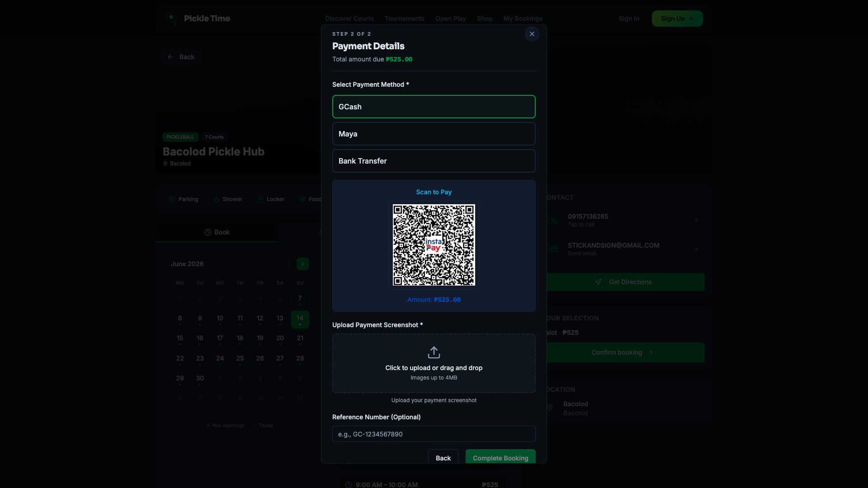Expand the STICKANDSIGN@GMAIL.COM row chevron
868x488 pixels.
(697, 249)
